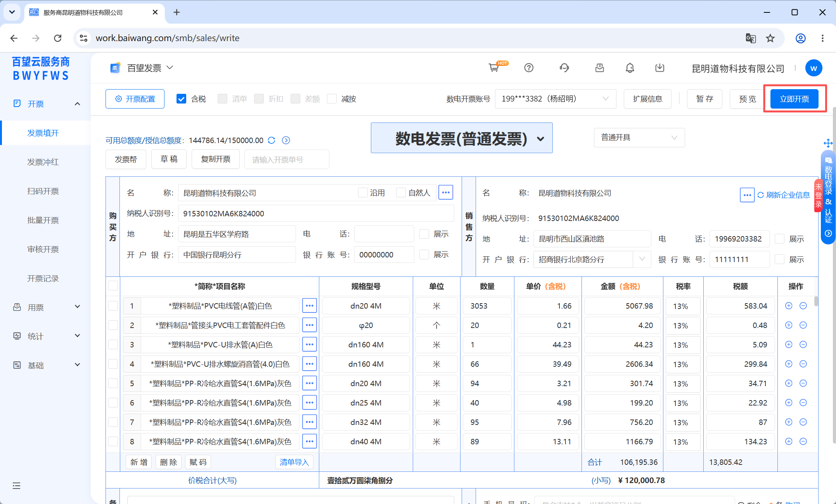The width and height of the screenshot is (836, 504).
Task: Select 发票填开 in sidebar
Action: point(43,133)
